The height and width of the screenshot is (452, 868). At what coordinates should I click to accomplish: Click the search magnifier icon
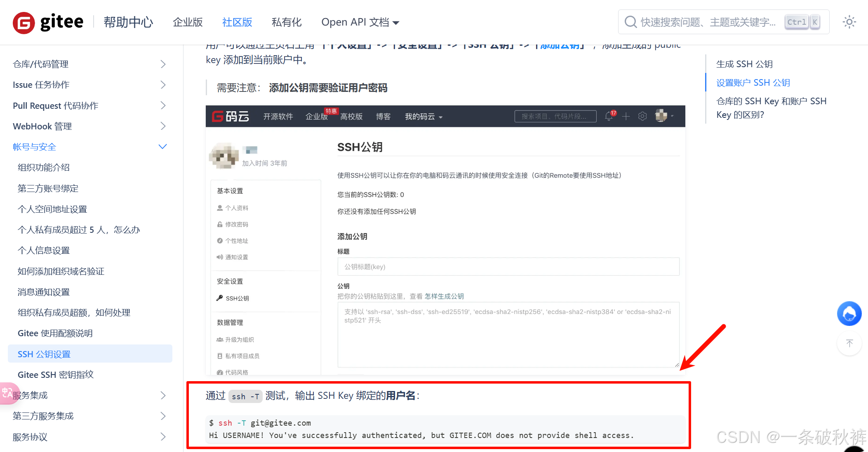click(630, 22)
